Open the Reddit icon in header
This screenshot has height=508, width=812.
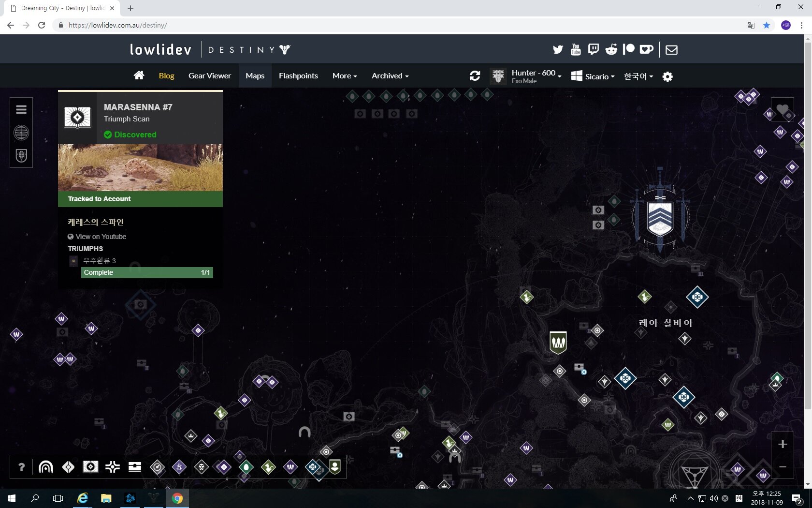[611, 49]
